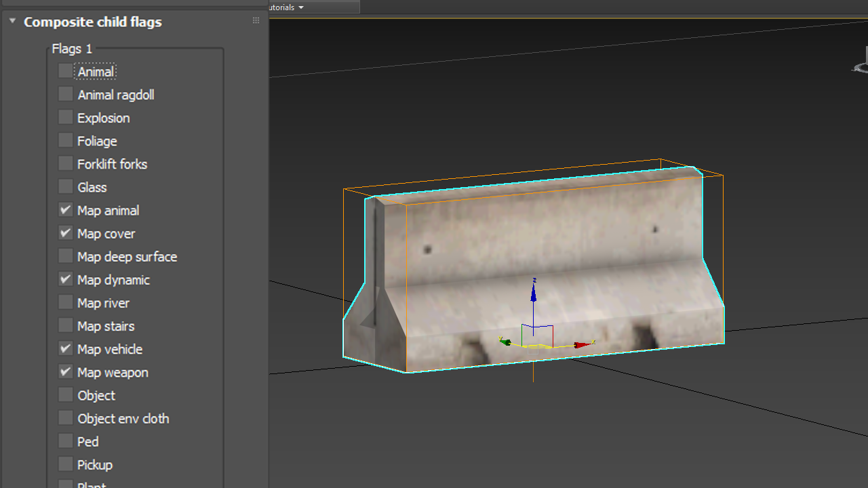
Task: Click the green Y-axis arrow of the move gizmo
Action: [x=507, y=342]
